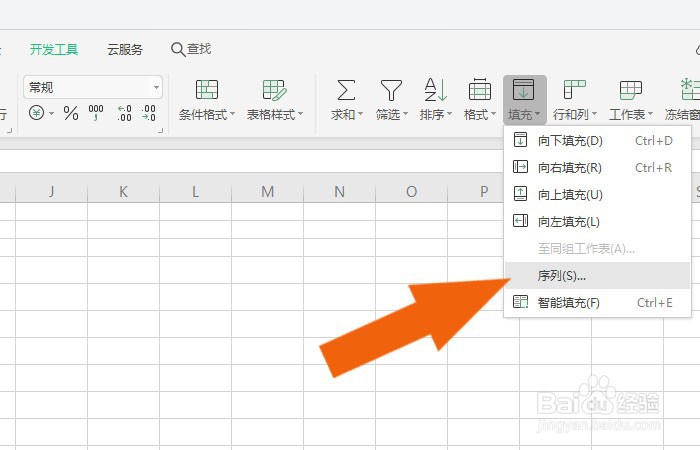Switch to the 云服务 tab
700x450 pixels.
pyautogui.click(x=125, y=49)
